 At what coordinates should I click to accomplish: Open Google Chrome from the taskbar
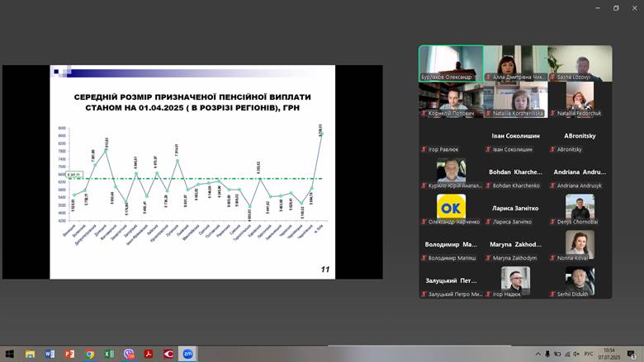tap(89, 354)
